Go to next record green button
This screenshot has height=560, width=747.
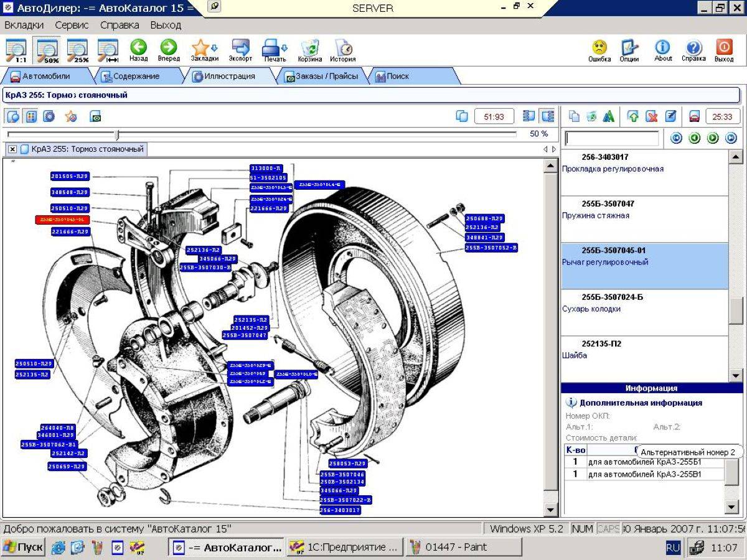point(713,138)
